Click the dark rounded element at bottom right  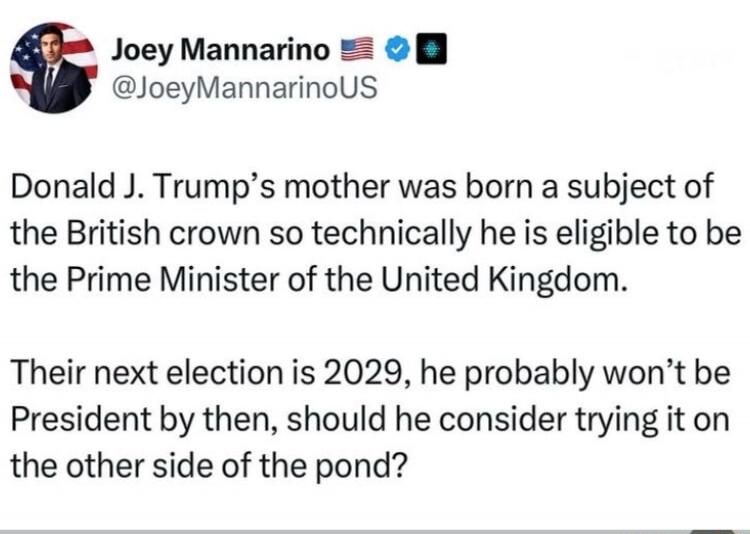pyautogui.click(x=712, y=530)
